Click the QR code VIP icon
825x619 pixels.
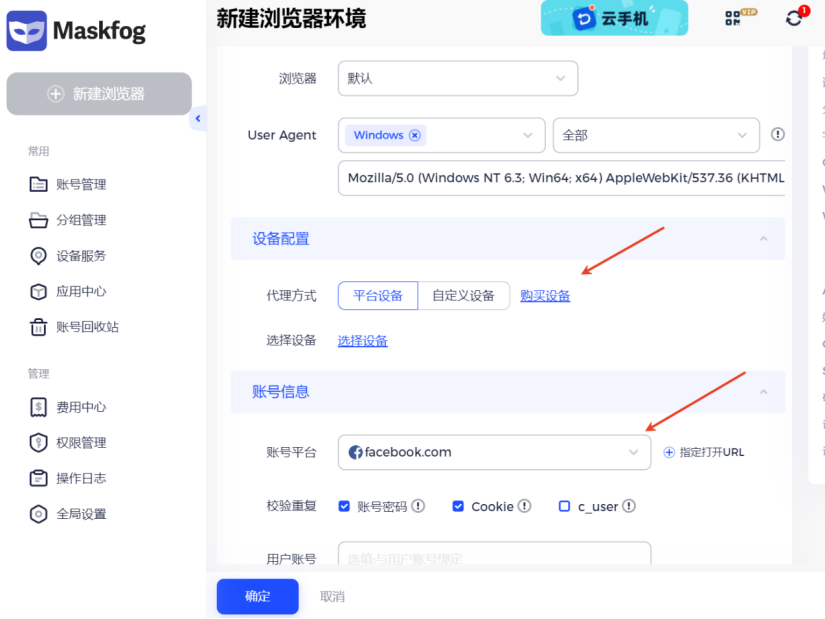tap(738, 18)
